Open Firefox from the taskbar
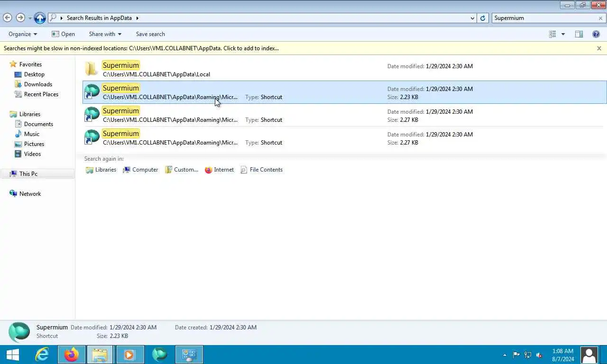Viewport: 607px width, 364px height. pyautogui.click(x=71, y=355)
